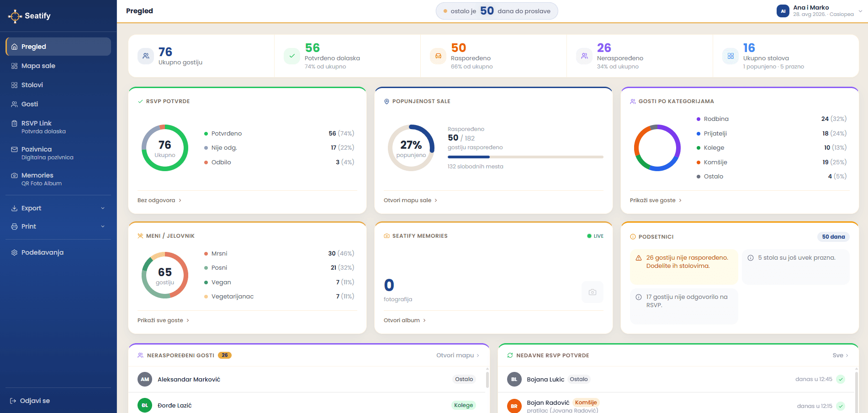Click the camera icon in Seatify Memories
The image size is (868, 413).
593,292
